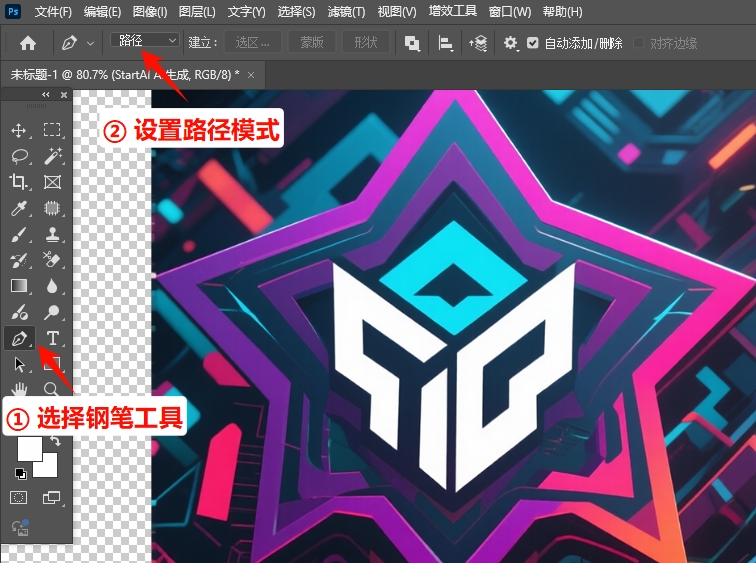
Task: Select the Lasso tool
Action: click(x=19, y=156)
